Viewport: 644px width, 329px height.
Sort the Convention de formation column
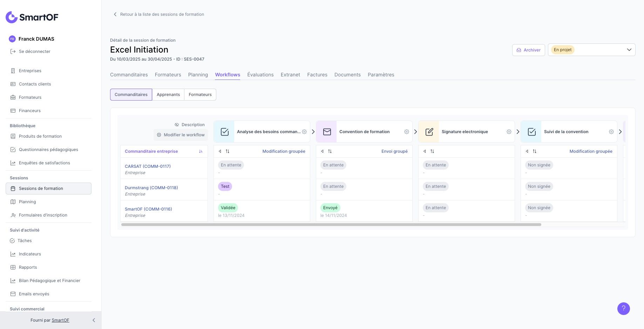330,151
